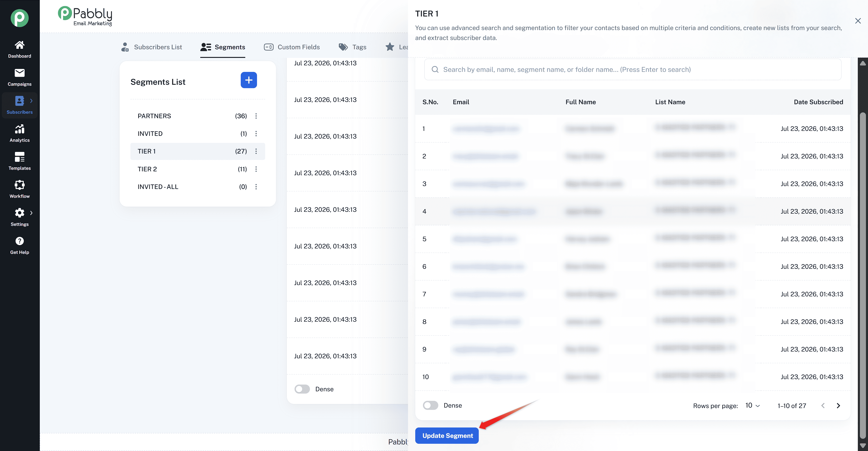868x451 pixels.
Task: Click the search magnifier icon
Action: (435, 69)
